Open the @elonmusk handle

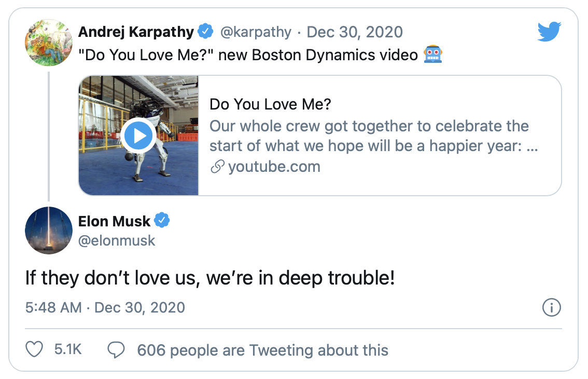[117, 240]
